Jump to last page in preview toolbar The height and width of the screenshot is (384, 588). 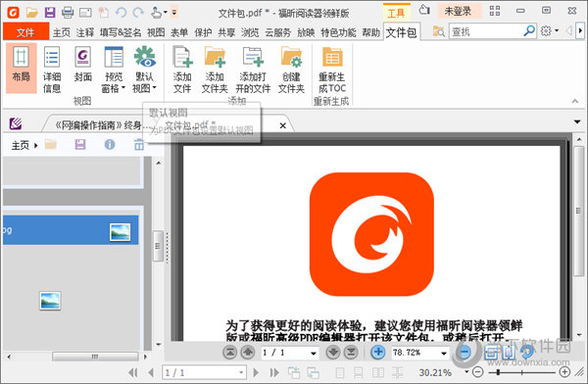[351, 353]
